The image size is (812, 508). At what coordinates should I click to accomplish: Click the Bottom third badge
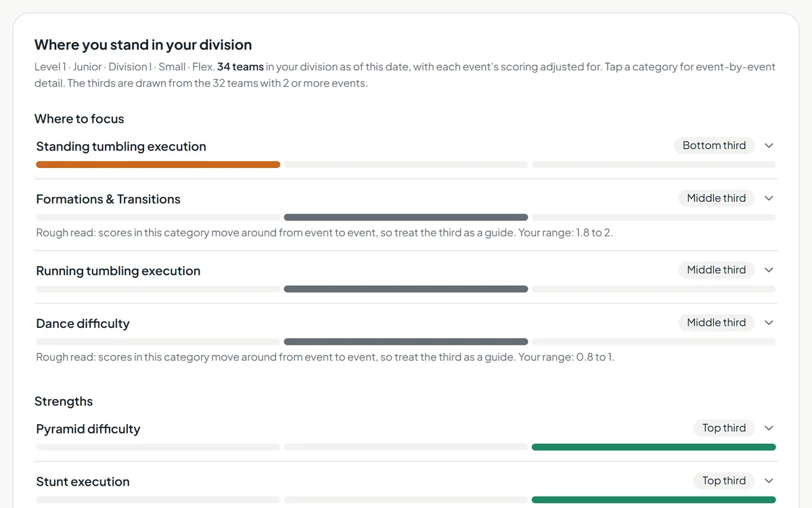click(714, 146)
